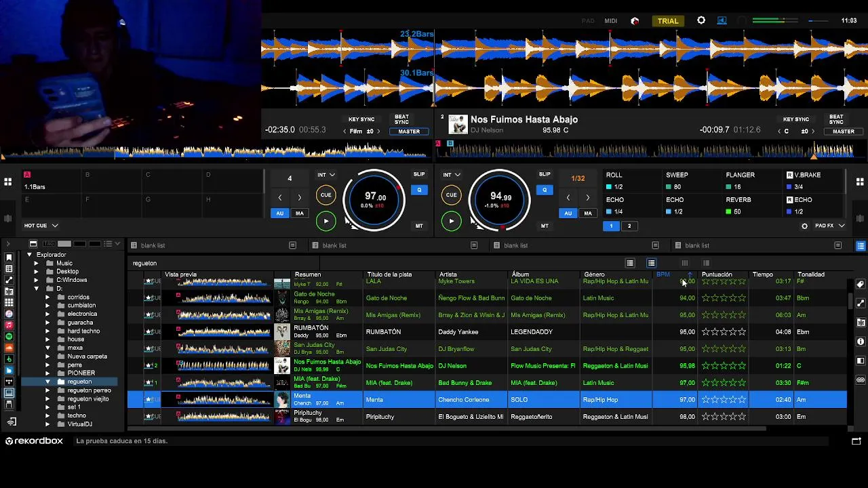Hit the CUE button on deck 1
The height and width of the screenshot is (488, 868).
pos(326,195)
